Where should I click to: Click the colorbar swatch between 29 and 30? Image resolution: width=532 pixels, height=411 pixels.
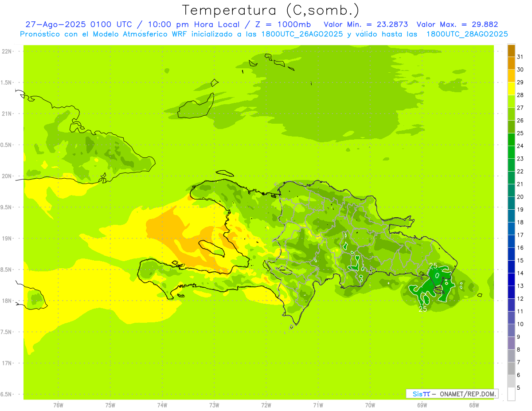[x=511, y=76]
